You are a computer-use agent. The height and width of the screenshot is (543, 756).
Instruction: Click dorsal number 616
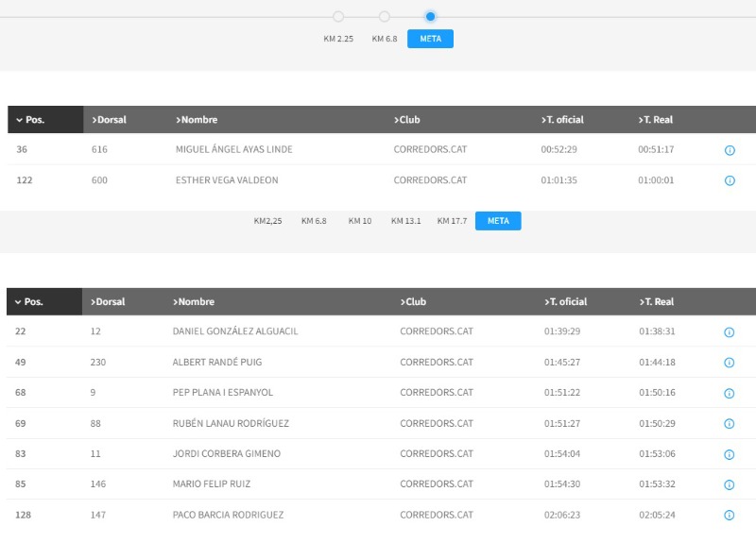99,150
